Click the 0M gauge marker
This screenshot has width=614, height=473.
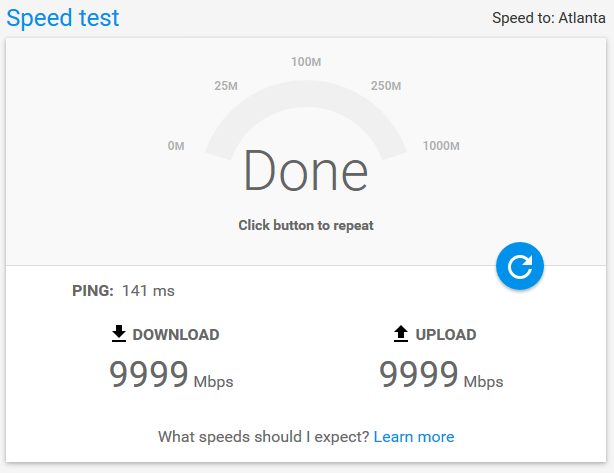pyautogui.click(x=176, y=146)
